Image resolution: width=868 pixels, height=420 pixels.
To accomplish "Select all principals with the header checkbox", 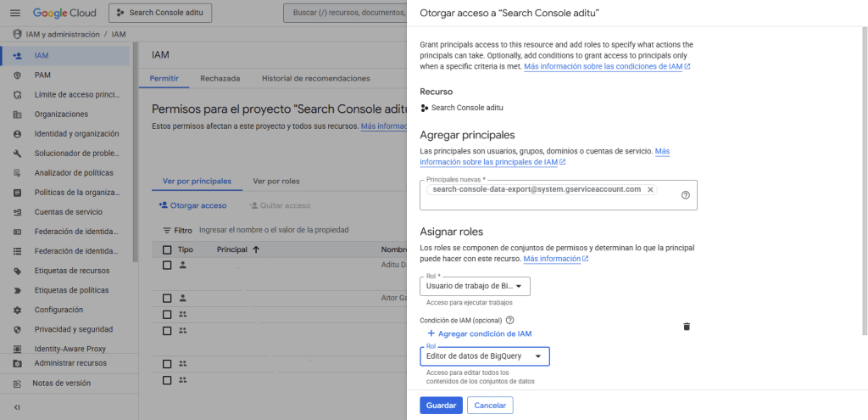I will click(167, 249).
